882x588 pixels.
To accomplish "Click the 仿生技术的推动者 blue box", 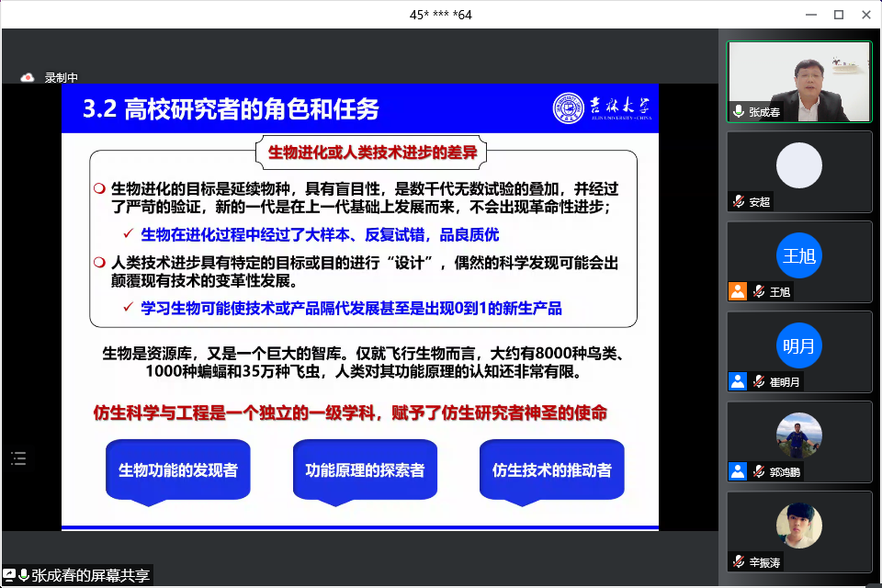I will [551, 470].
